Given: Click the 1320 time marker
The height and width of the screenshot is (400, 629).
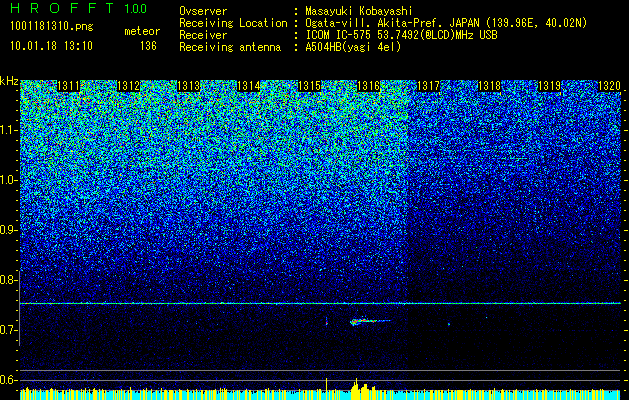Looking at the screenshot, I should click(x=609, y=86).
